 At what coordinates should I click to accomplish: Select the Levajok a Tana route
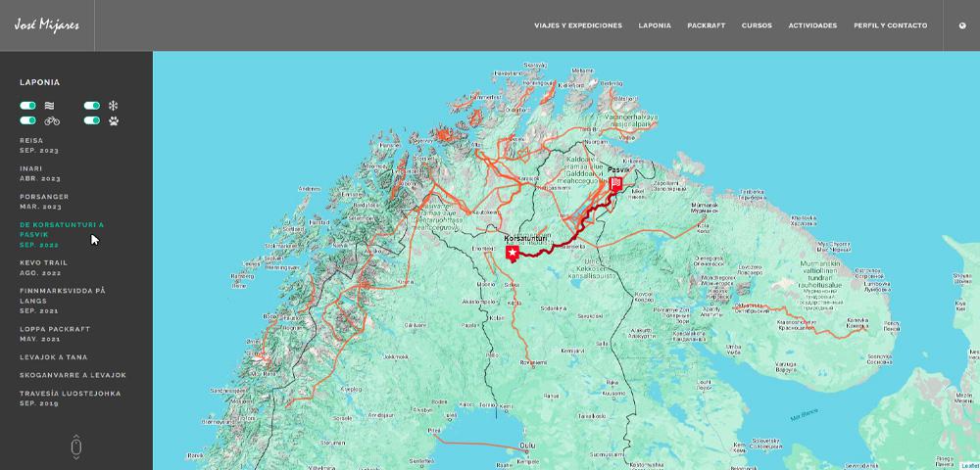click(x=54, y=357)
